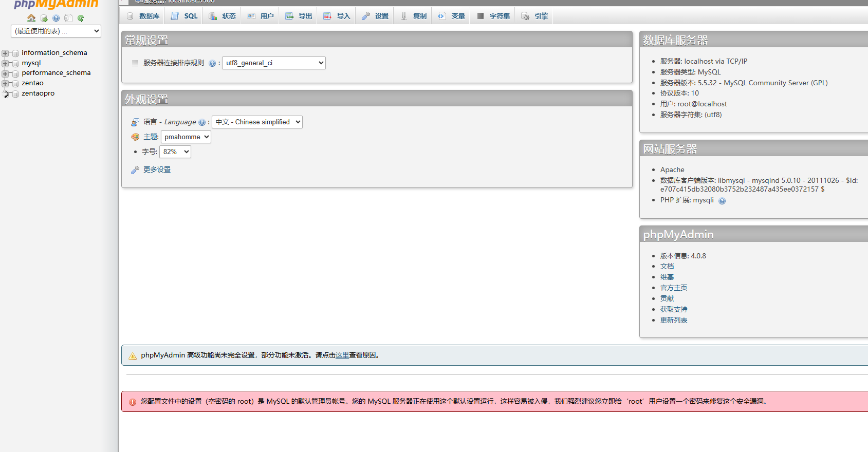The image size is (868, 452).
Task: Click the log out database-arrow icon
Action: (x=44, y=18)
